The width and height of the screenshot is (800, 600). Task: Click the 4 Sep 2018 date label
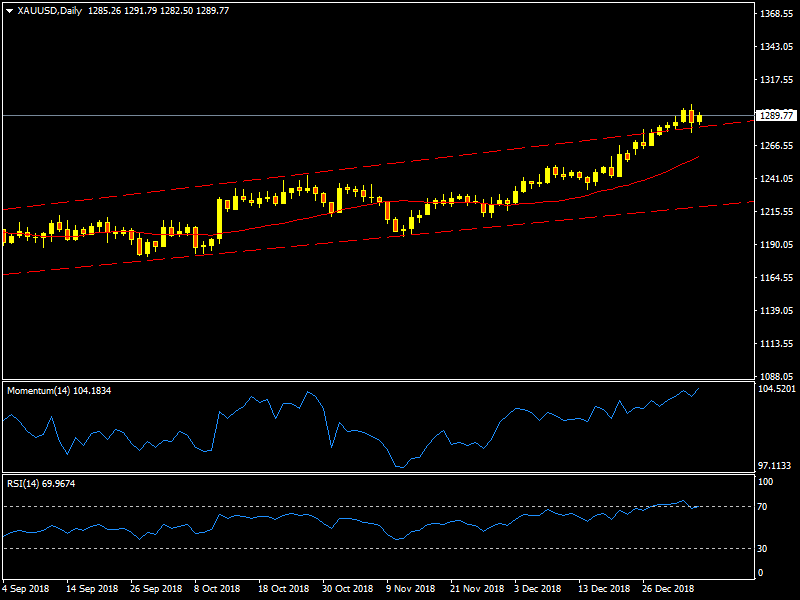(x=27, y=590)
